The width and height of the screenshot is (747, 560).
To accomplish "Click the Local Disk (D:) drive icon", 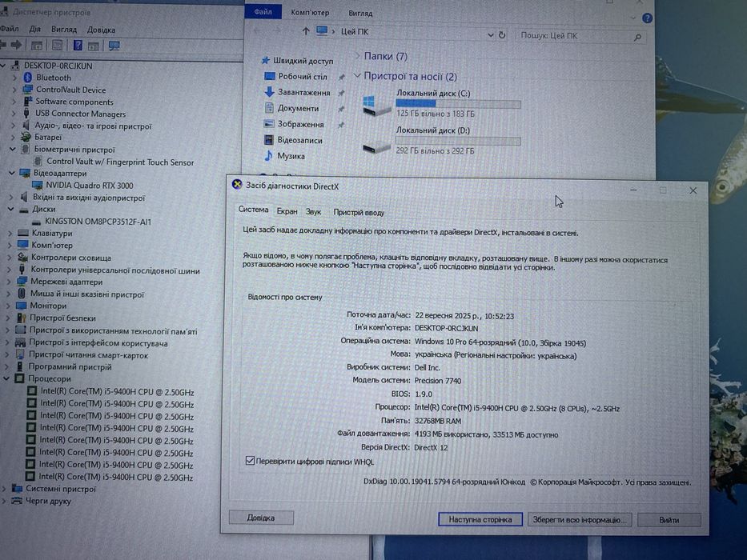I will (x=376, y=148).
